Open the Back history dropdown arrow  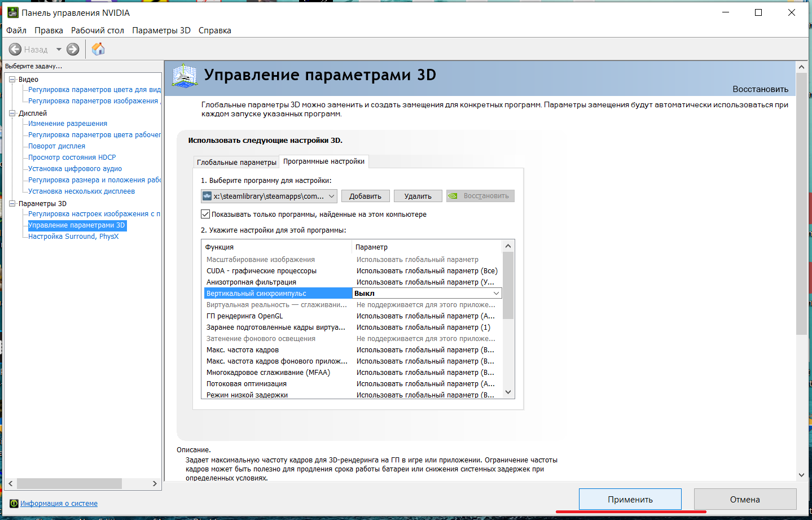click(x=59, y=50)
